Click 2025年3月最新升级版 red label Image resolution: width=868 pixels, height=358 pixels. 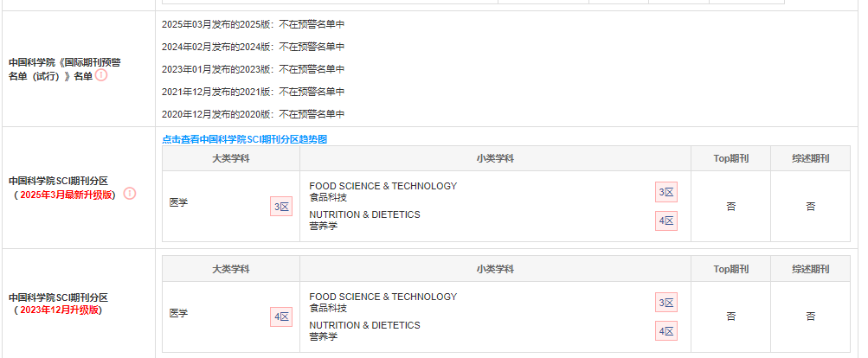[66, 195]
